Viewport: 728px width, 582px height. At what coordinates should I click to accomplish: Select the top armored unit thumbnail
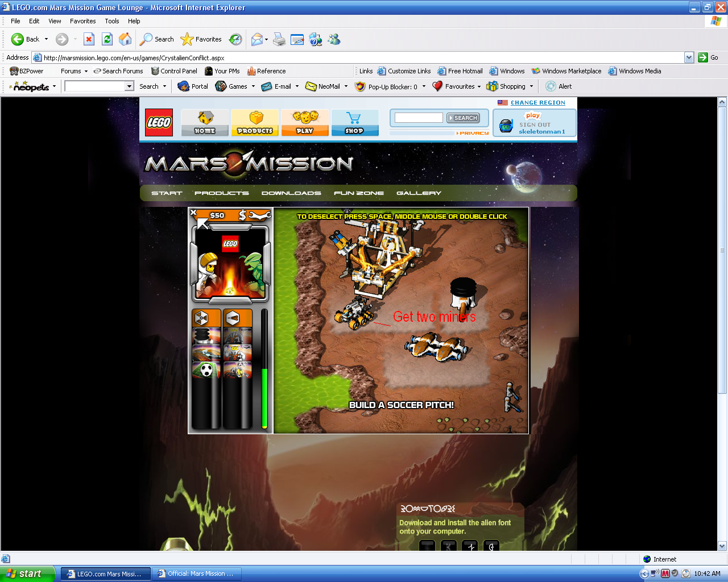click(x=238, y=336)
